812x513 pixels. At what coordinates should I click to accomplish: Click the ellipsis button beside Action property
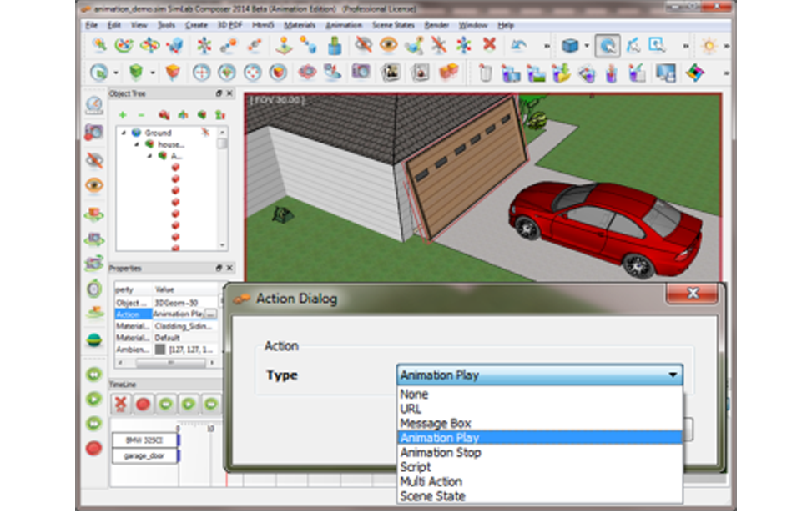coord(210,314)
